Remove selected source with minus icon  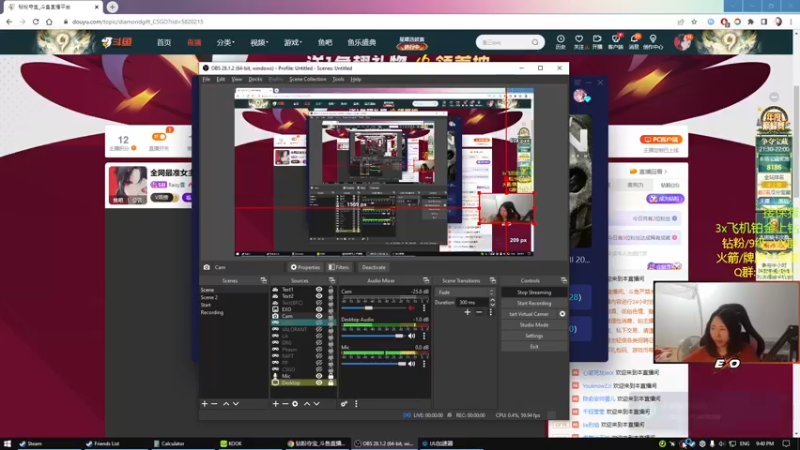285,404
